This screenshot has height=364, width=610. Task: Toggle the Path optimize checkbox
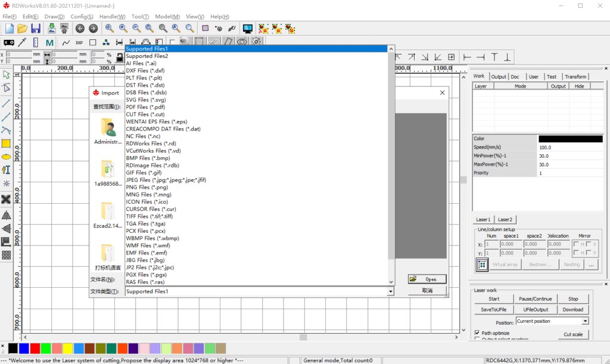click(x=477, y=333)
